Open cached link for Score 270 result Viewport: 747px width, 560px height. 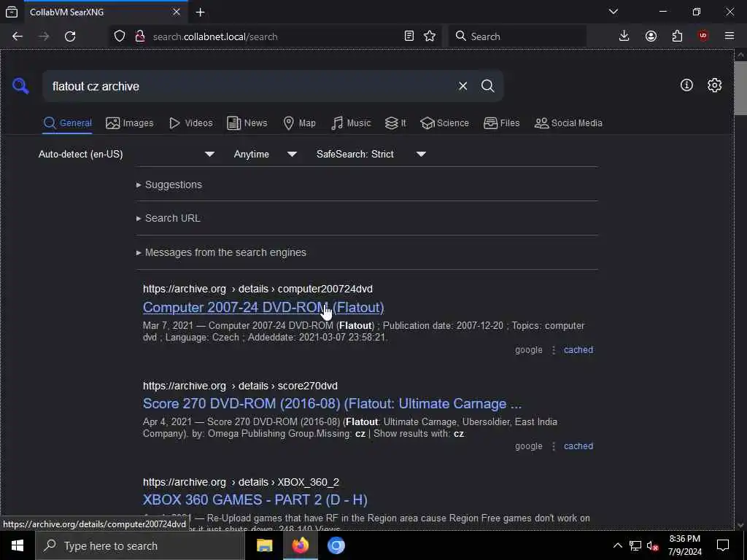click(x=578, y=446)
